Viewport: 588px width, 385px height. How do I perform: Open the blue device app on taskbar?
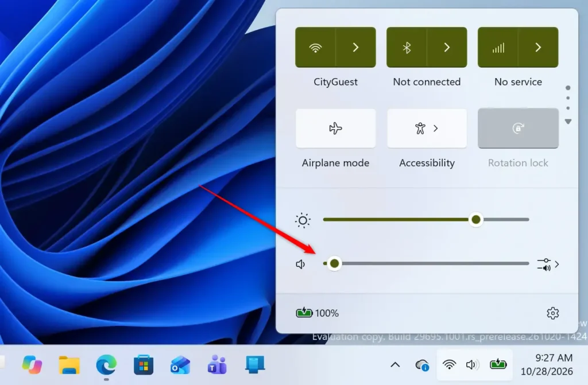click(x=255, y=365)
